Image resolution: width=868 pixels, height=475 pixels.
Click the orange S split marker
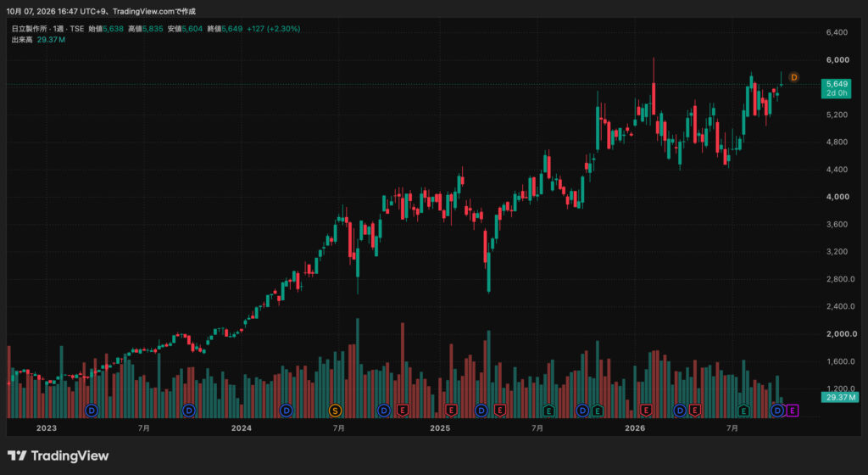pos(335,411)
